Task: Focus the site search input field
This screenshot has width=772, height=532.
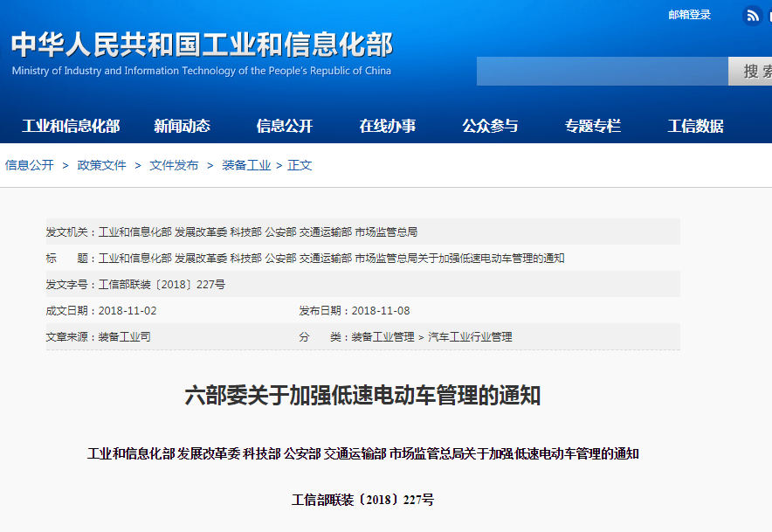Action: click(602, 72)
